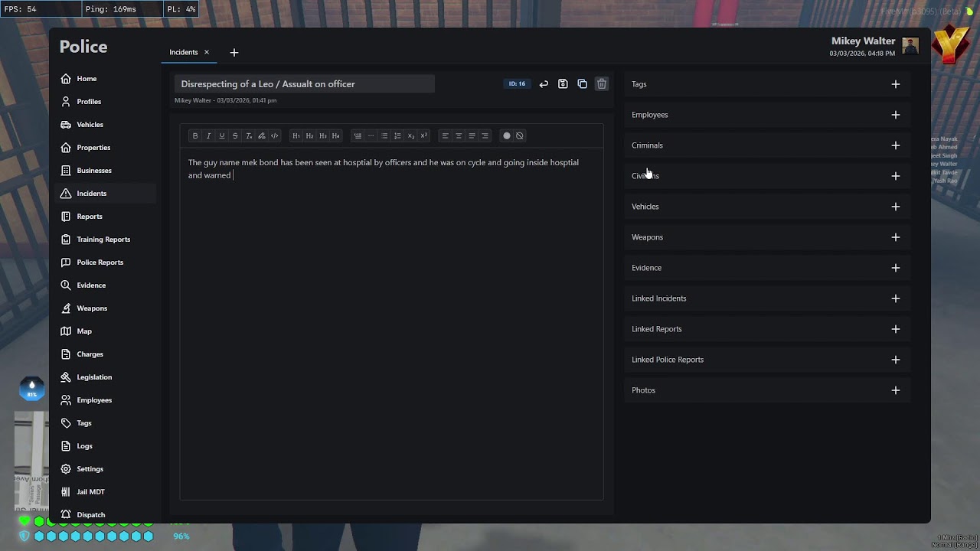Add a linked incident

click(896, 298)
